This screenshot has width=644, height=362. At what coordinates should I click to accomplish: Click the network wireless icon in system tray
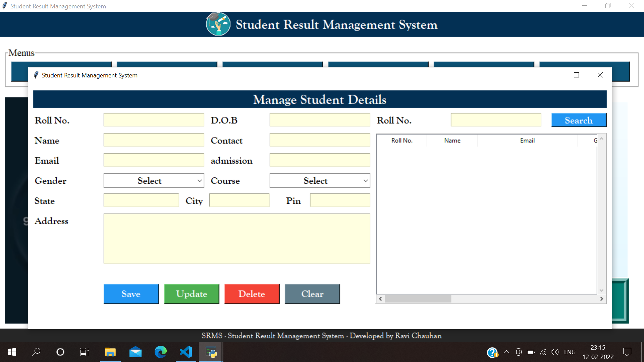tap(543, 352)
